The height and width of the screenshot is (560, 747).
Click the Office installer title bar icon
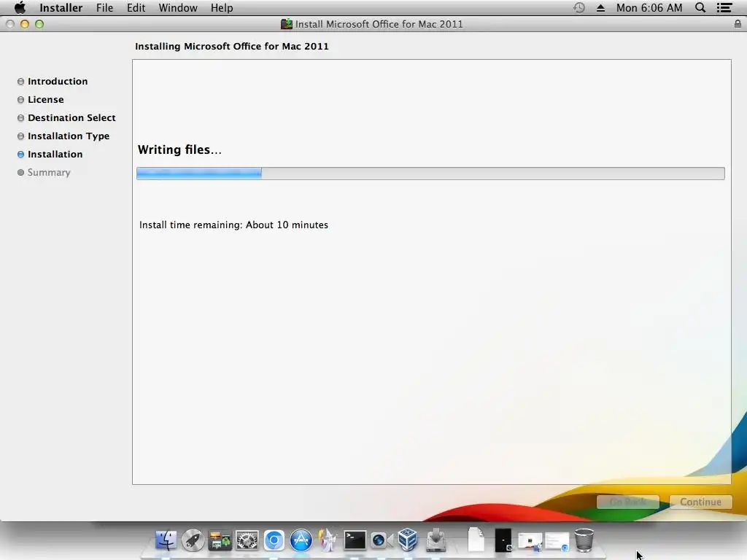[286, 24]
